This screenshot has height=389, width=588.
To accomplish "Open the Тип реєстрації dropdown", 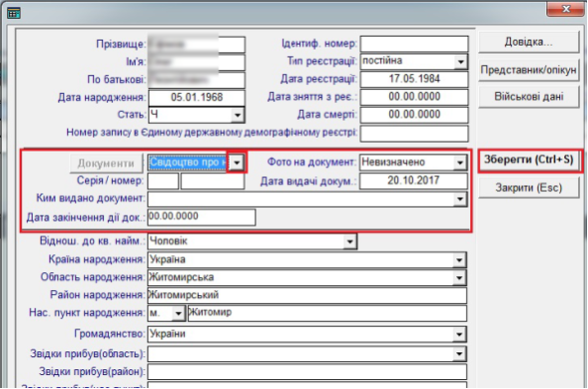I will [460, 61].
